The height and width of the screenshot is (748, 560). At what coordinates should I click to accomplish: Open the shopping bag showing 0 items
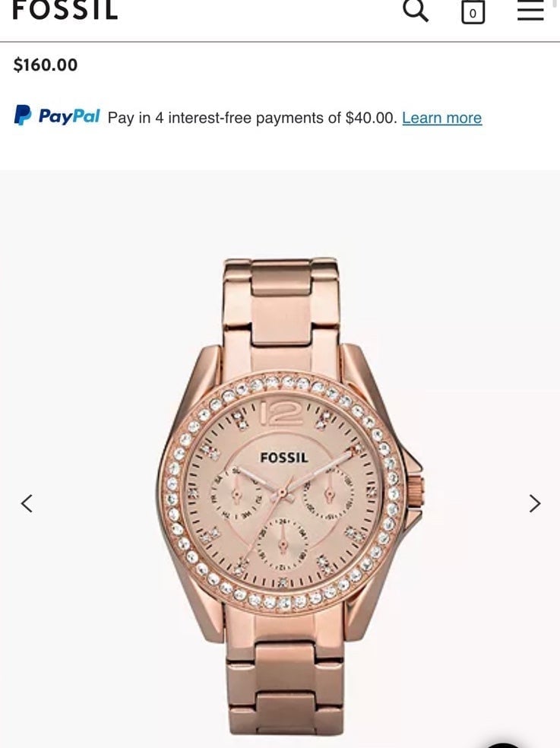click(473, 11)
